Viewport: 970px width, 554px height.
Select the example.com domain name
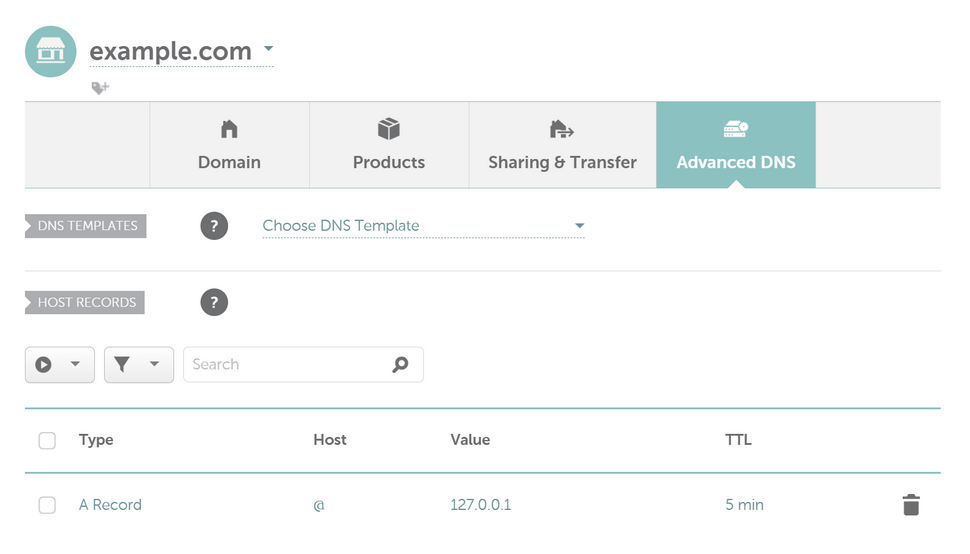(x=171, y=51)
